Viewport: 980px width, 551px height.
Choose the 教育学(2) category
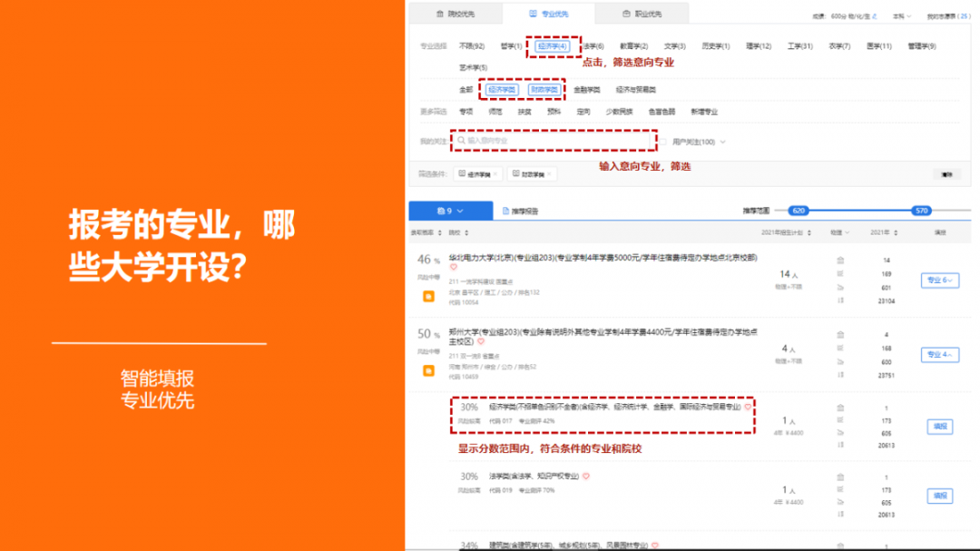tap(633, 46)
